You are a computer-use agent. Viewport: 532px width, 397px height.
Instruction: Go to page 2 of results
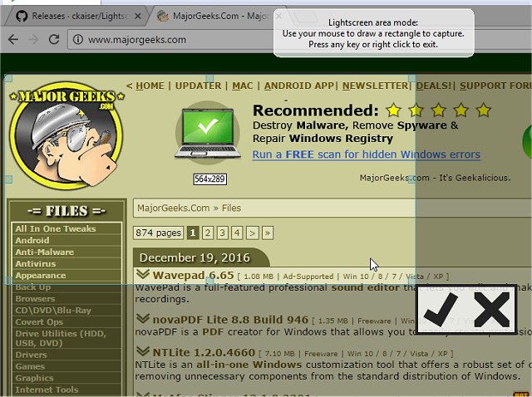tap(208, 233)
